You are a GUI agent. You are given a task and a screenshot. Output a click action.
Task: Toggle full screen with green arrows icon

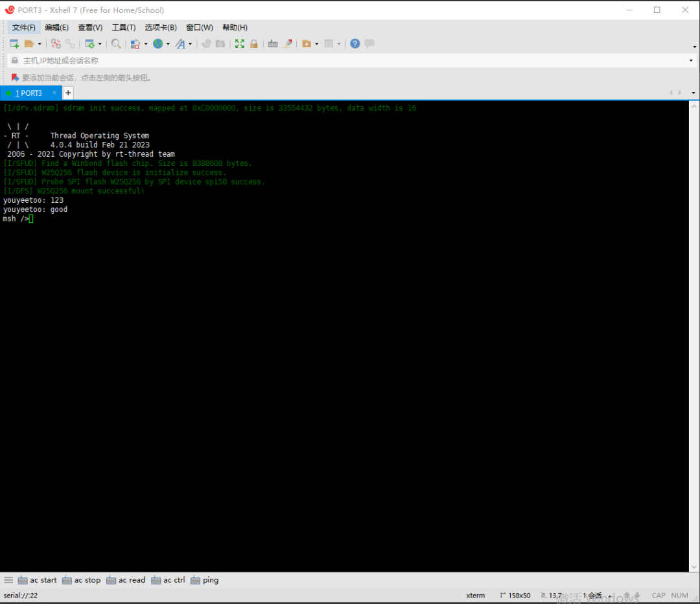[240, 44]
